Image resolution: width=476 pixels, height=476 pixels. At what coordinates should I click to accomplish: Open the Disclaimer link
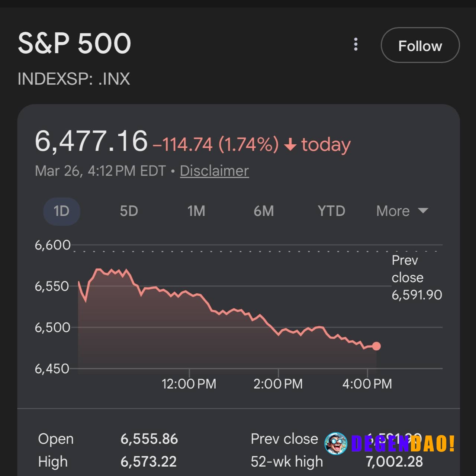(214, 171)
